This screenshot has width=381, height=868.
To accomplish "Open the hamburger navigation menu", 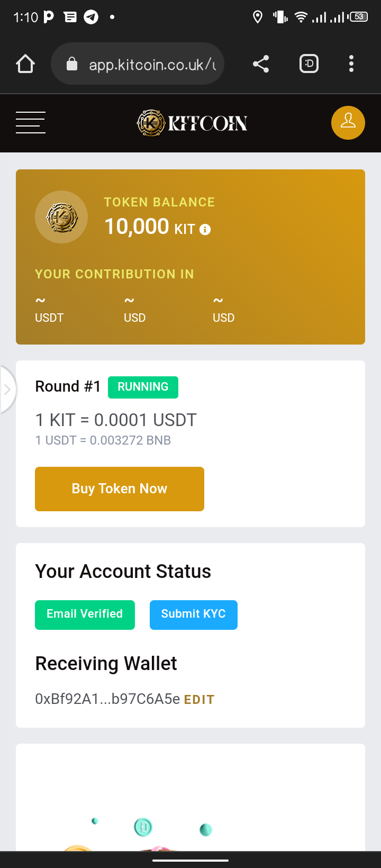I will tap(31, 123).
